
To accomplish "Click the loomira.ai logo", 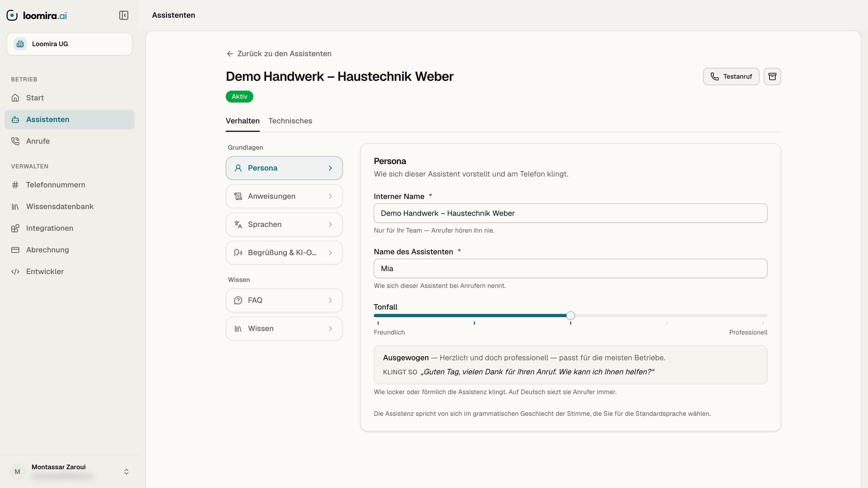I will pos(37,15).
